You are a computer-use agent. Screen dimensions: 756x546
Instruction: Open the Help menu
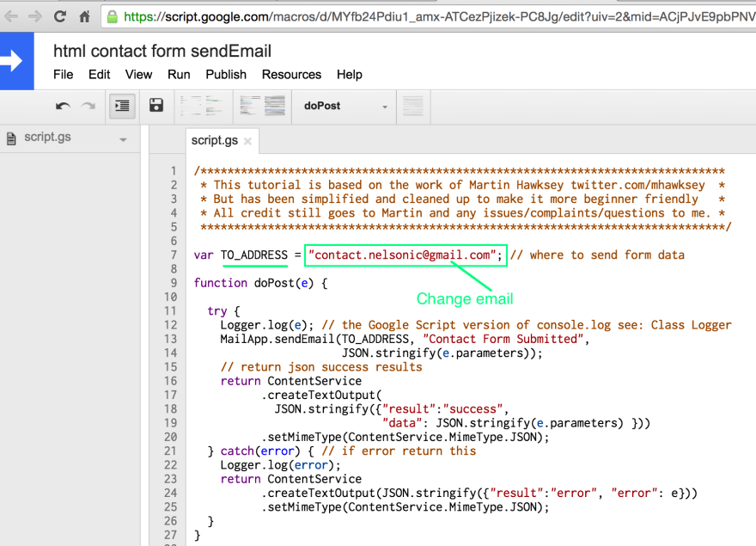(x=350, y=74)
